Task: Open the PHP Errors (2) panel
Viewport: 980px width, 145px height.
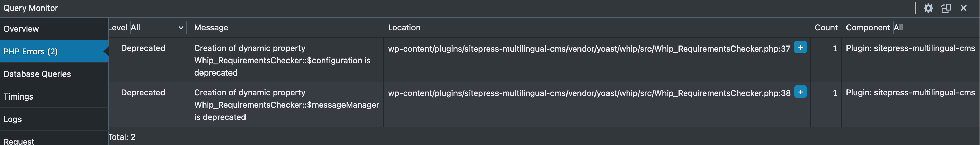Action: [x=30, y=51]
